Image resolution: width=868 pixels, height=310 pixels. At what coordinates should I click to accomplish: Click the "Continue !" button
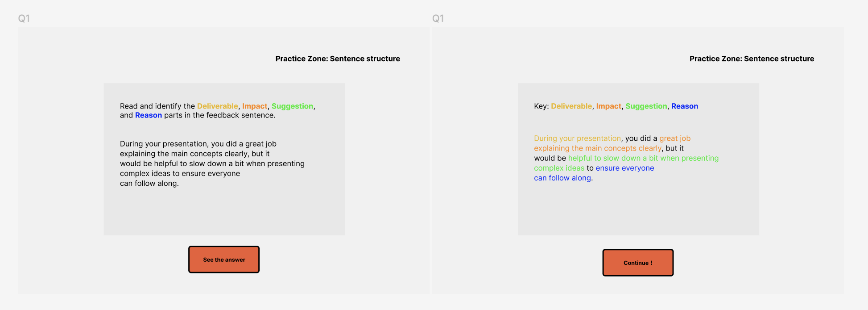point(638,263)
